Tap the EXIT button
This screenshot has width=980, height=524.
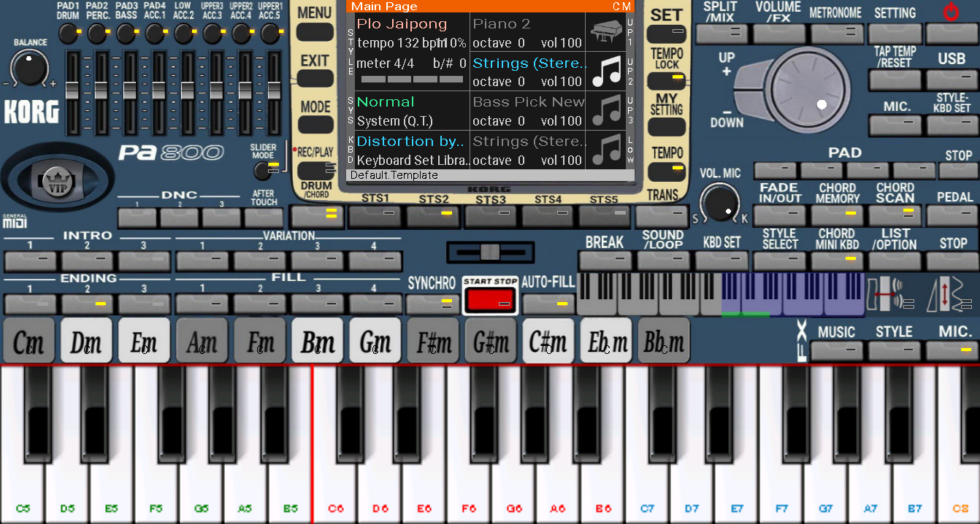point(315,79)
